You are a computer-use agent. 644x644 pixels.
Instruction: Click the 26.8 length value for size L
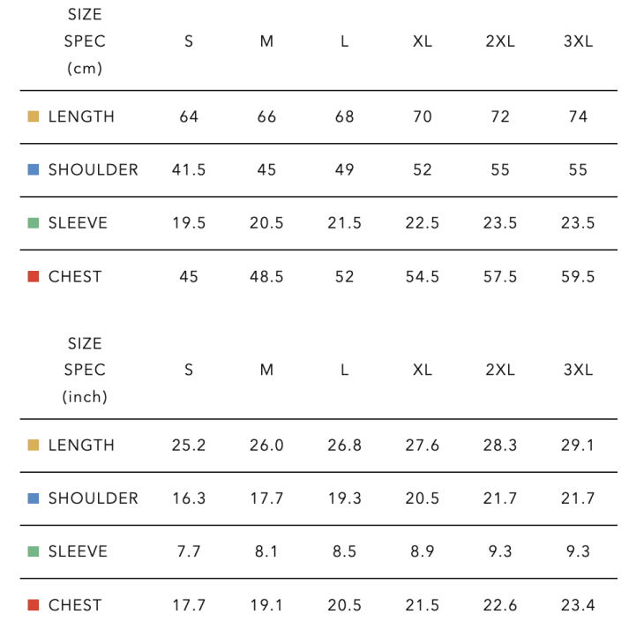tap(344, 446)
